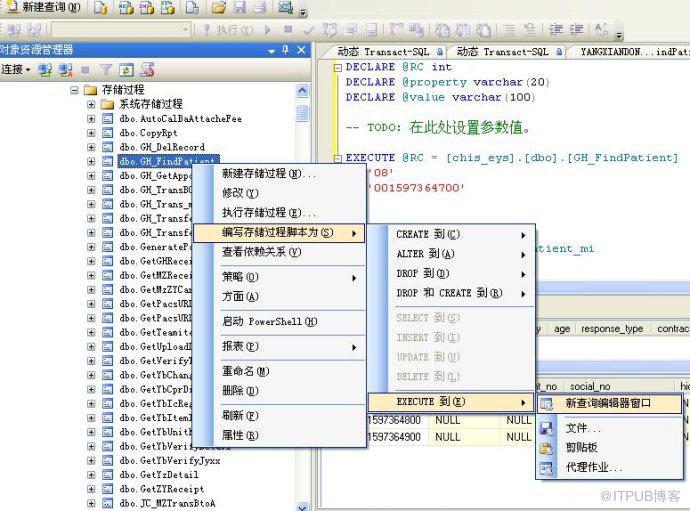Viewport: 690px width, 511px height.
Task: Click the refresh icon in Object Explorer toolbar
Action: click(126, 70)
